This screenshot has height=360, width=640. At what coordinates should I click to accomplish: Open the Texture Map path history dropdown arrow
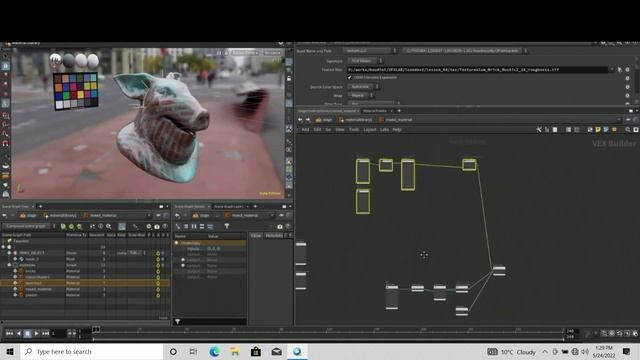[612, 69]
